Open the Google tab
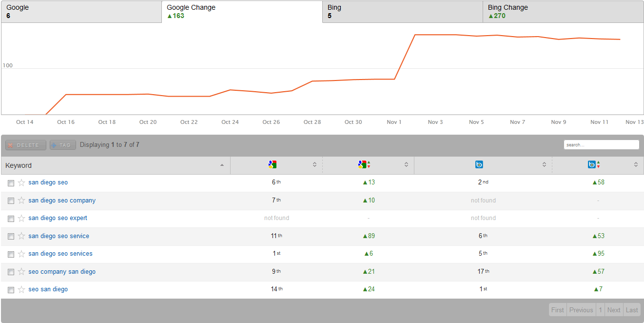 81,12
